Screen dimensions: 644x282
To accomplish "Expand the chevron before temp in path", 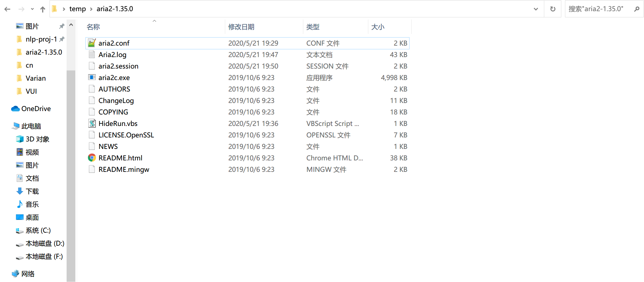I will pyautogui.click(x=64, y=9).
